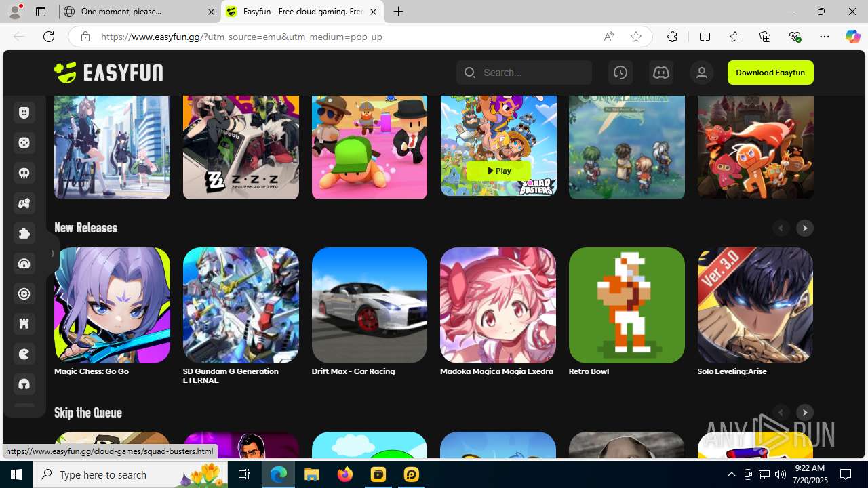Open SD Gundam G Generation ETERNAL thumbnail

pyautogui.click(x=241, y=305)
